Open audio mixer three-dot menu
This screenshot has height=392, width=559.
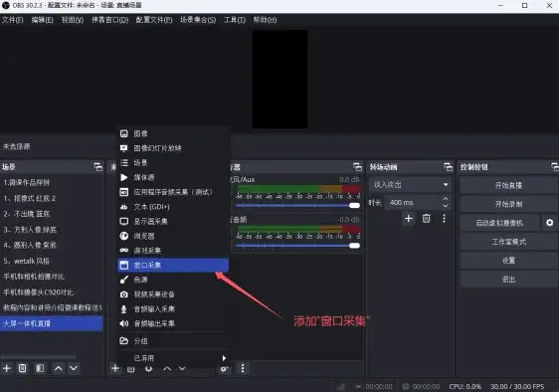[243, 368]
